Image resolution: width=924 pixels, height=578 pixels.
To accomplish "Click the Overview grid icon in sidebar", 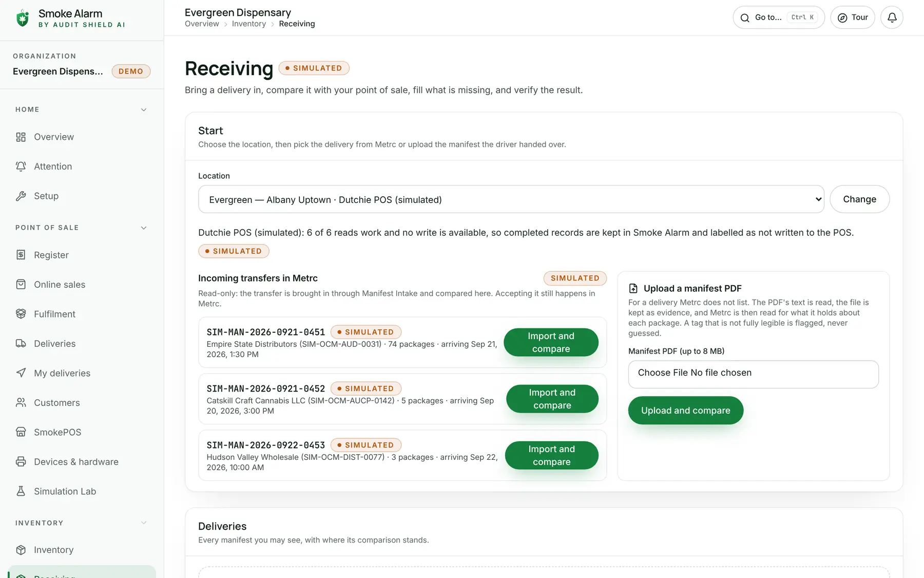I will pyautogui.click(x=21, y=137).
